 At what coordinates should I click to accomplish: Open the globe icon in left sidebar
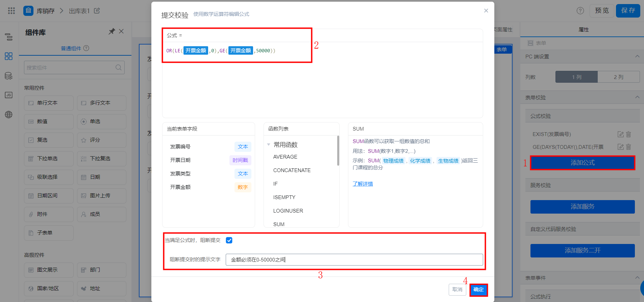click(x=9, y=114)
